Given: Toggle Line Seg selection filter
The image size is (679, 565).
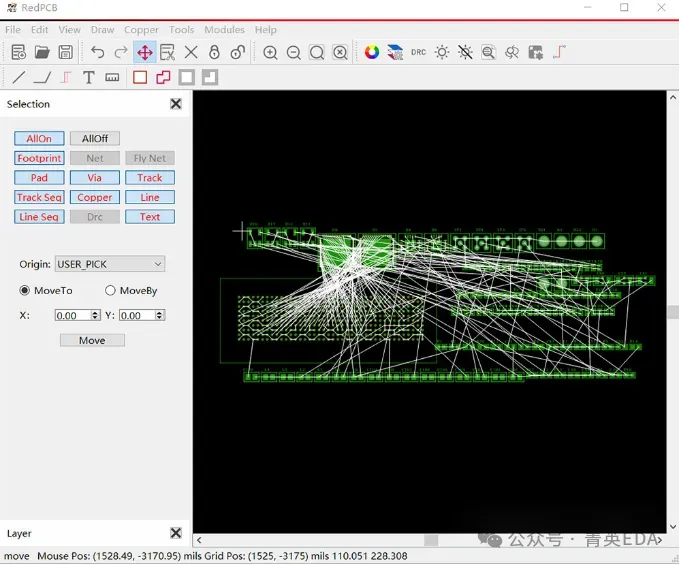Looking at the screenshot, I should [39, 216].
